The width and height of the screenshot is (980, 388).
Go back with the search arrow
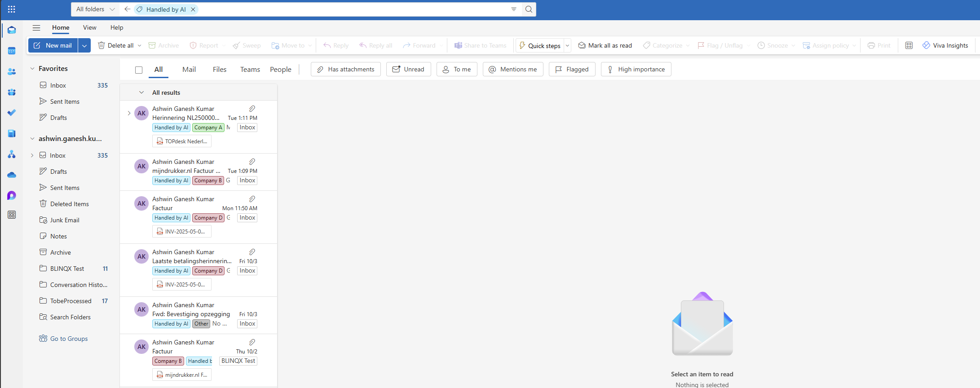127,9
